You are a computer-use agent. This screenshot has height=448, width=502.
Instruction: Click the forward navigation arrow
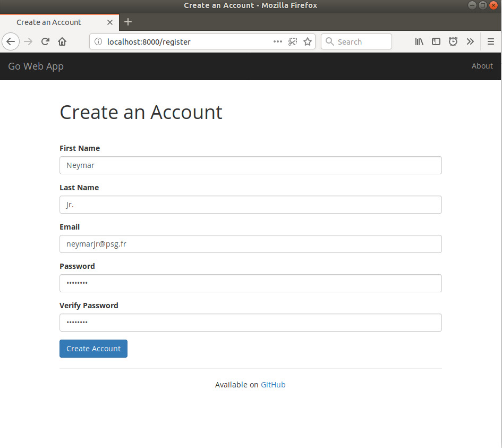28,41
